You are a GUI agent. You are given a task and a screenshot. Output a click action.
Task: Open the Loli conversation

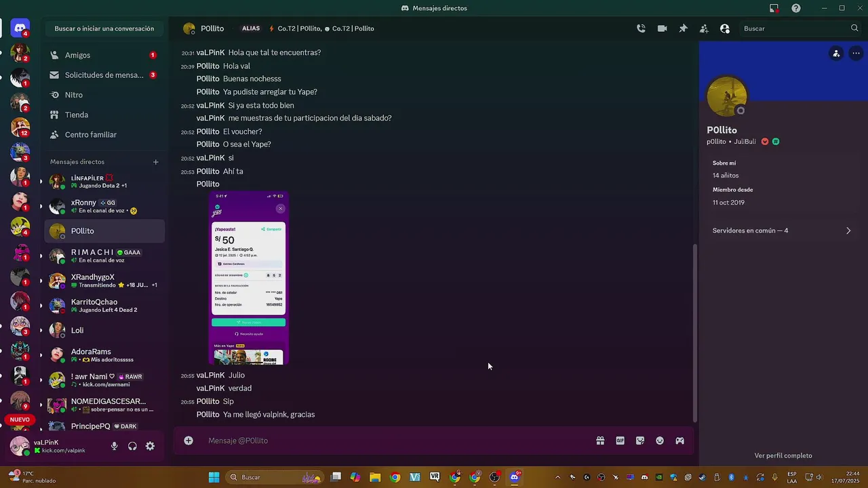click(104, 330)
